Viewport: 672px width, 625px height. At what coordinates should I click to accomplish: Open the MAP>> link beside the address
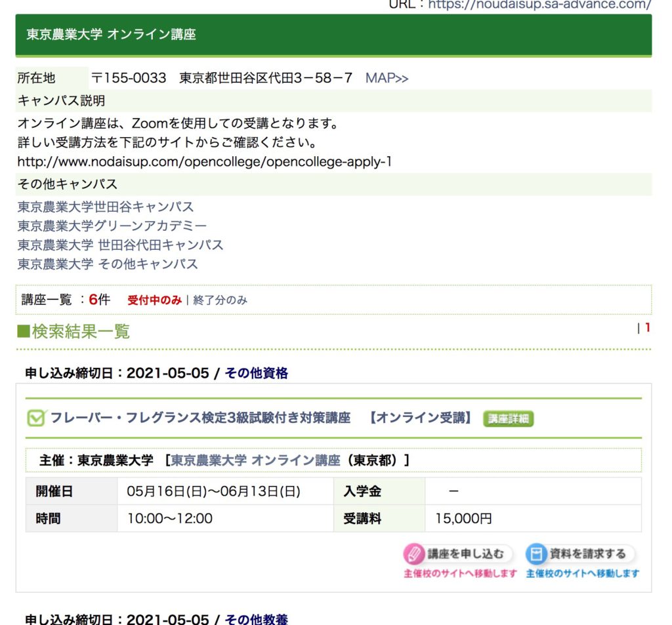pyautogui.click(x=387, y=78)
